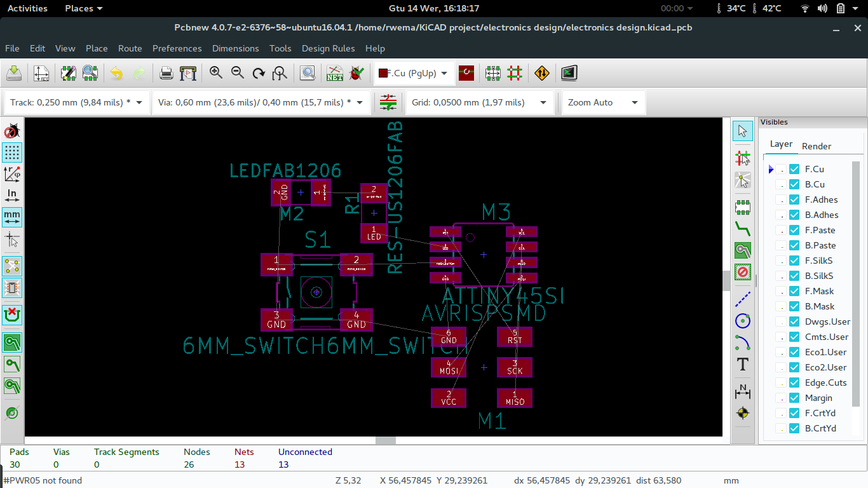Select the Add Dimension tool
868x488 pixels.
(x=742, y=392)
